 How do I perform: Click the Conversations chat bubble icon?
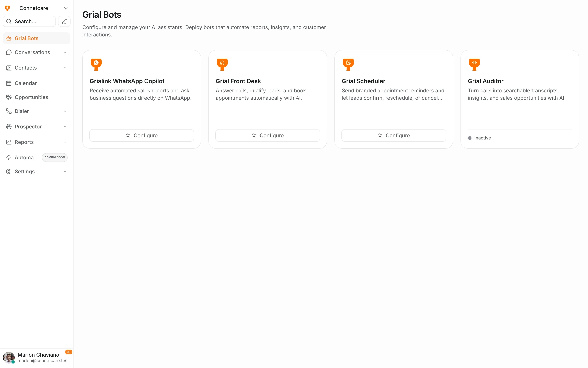point(9,52)
